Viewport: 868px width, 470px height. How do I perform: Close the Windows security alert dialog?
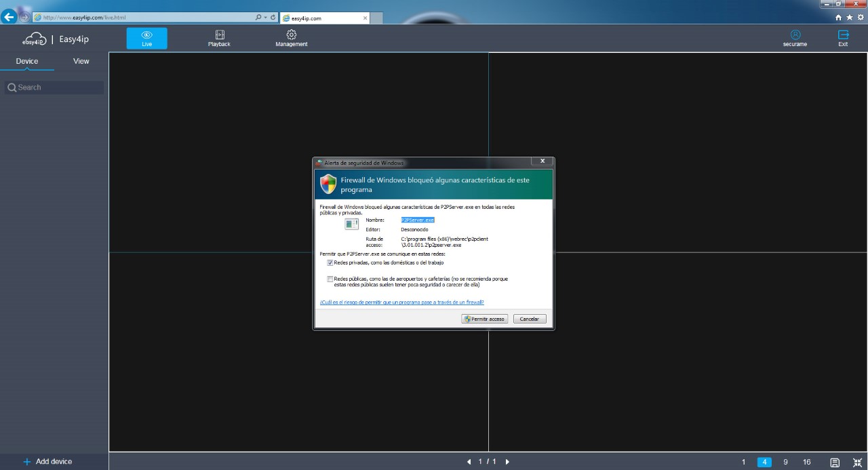541,161
